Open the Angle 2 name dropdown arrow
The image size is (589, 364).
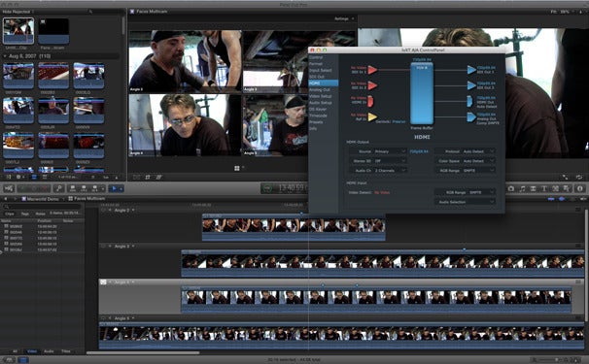133,210
